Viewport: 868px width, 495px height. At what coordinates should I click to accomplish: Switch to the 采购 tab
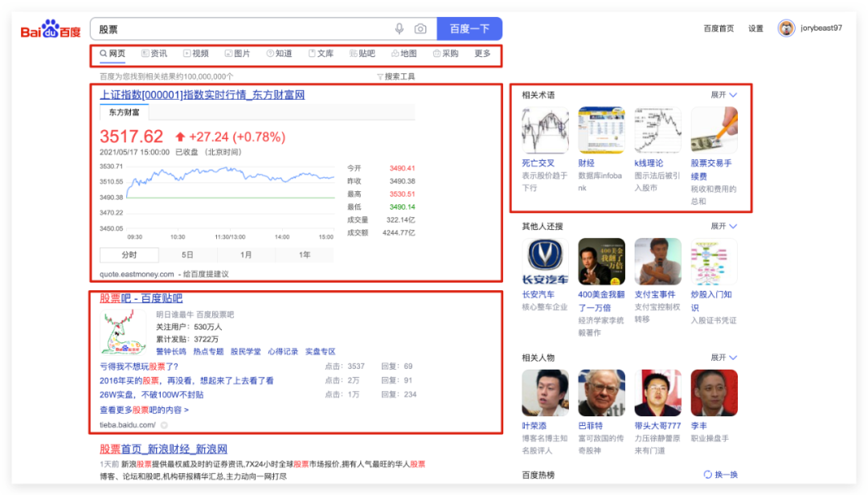445,54
